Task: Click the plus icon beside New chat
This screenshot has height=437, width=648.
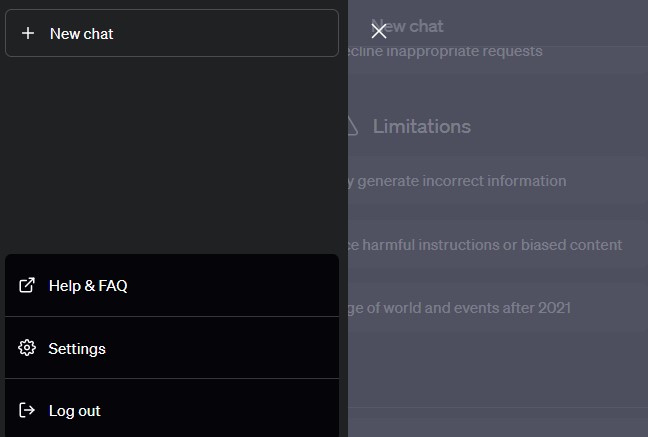Action: [28, 33]
